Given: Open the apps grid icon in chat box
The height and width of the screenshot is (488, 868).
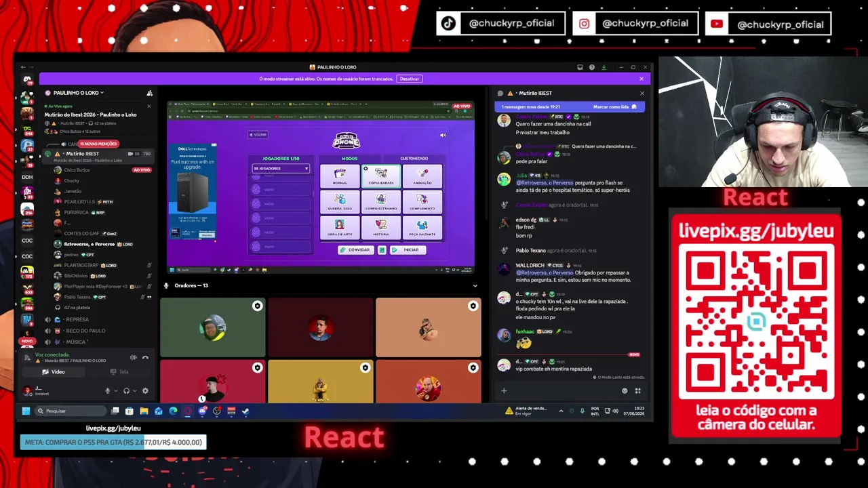Looking at the screenshot, I should (x=637, y=391).
